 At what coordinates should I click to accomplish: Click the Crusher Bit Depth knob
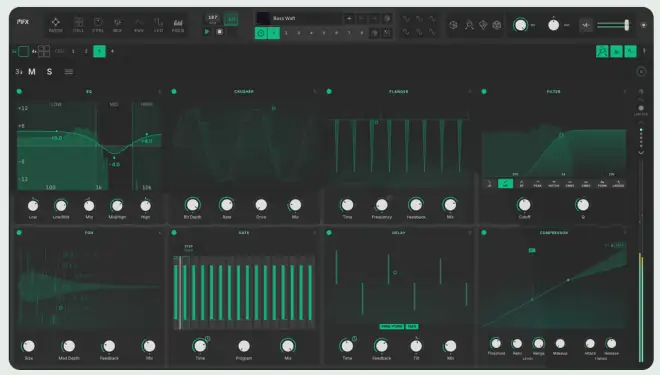point(192,205)
